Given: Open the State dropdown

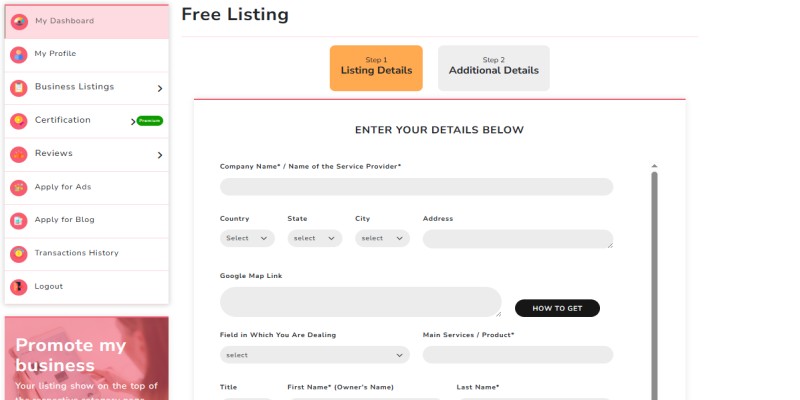Looking at the screenshot, I should click(314, 239).
